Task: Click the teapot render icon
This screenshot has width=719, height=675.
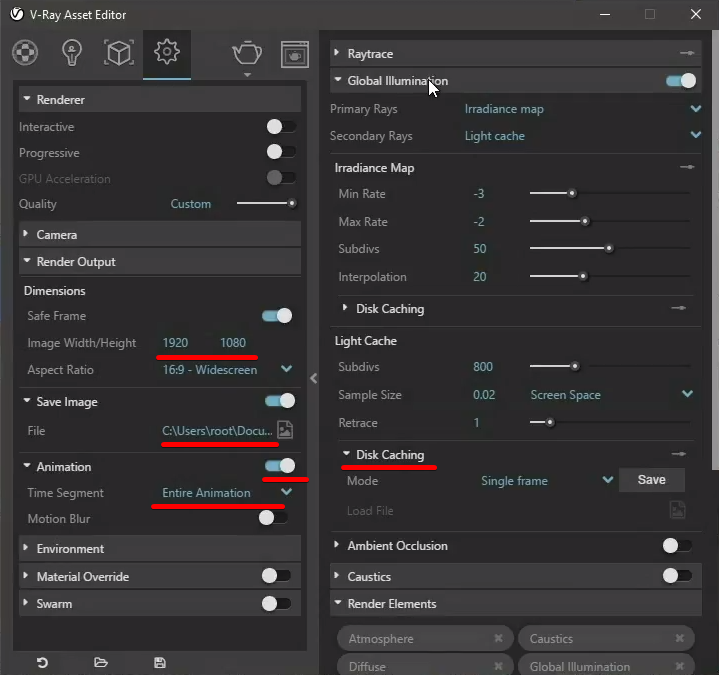Action: (x=247, y=53)
